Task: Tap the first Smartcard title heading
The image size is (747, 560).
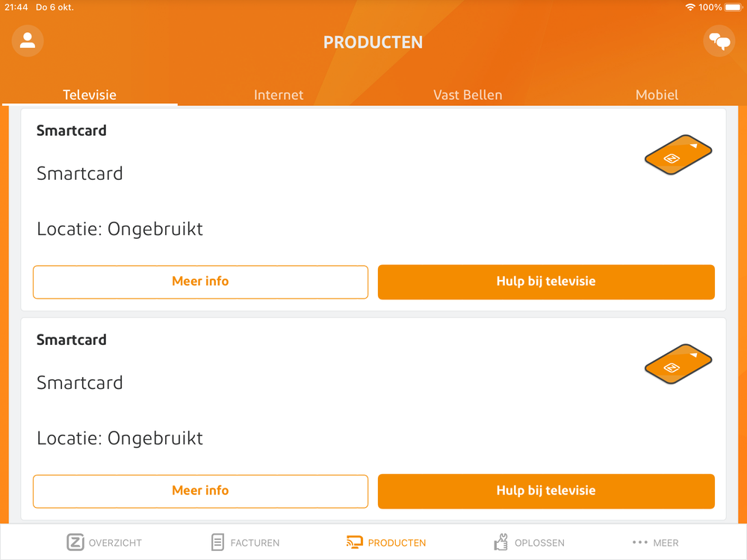Action: tap(72, 131)
